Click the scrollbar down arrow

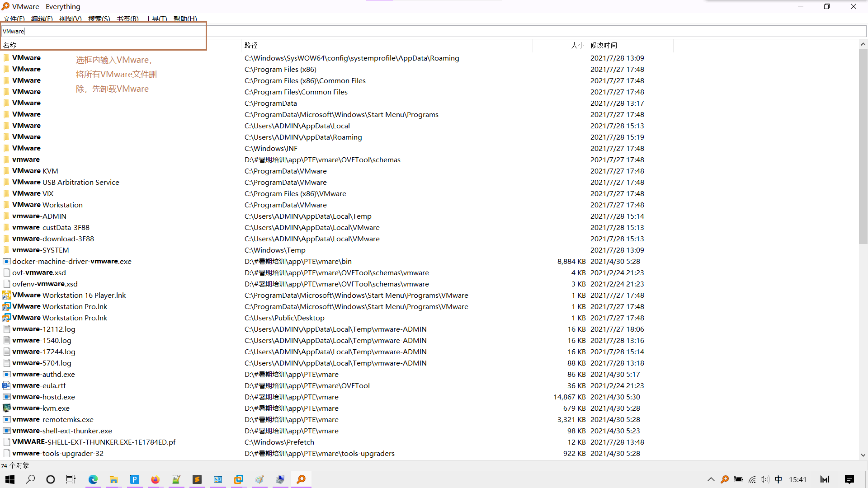pos(863,455)
